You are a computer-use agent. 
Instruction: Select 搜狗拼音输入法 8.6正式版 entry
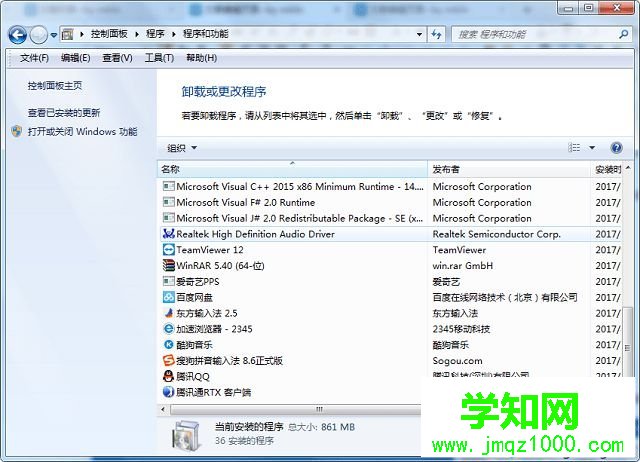click(229, 361)
